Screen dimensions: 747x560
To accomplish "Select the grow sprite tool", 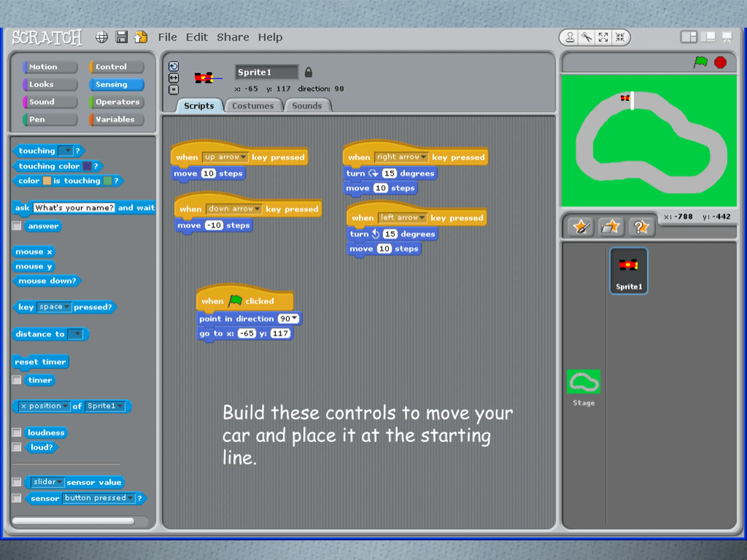I will (x=603, y=37).
